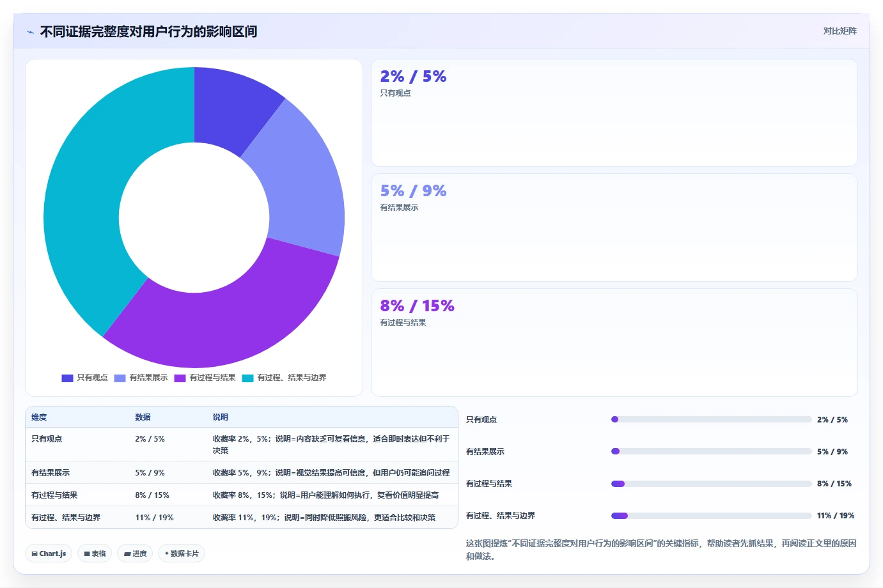Select the 只有观点 table row cell
Viewport: 883px width, 588px height.
pyautogui.click(x=47, y=439)
